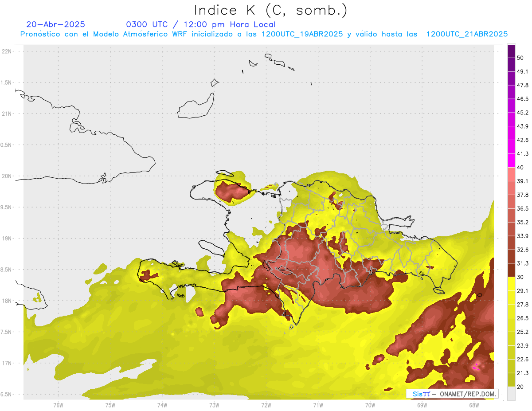Click the "1.5N" latitude tick label

pos(7,83)
